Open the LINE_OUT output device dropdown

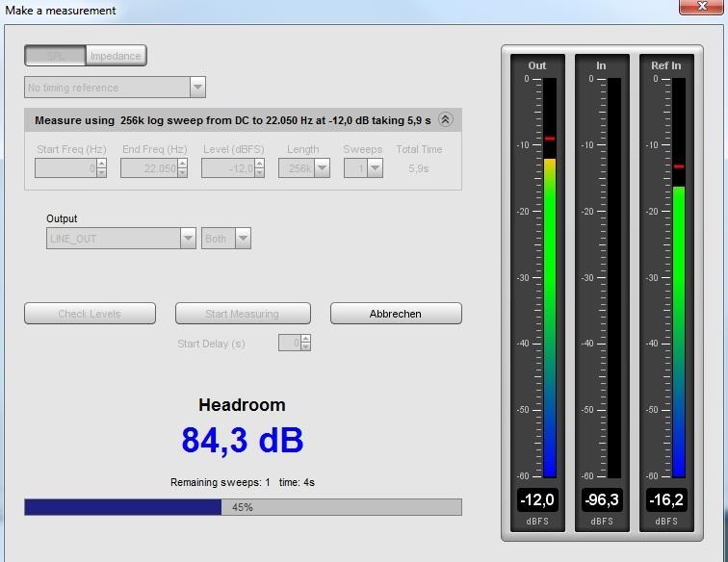click(x=121, y=239)
